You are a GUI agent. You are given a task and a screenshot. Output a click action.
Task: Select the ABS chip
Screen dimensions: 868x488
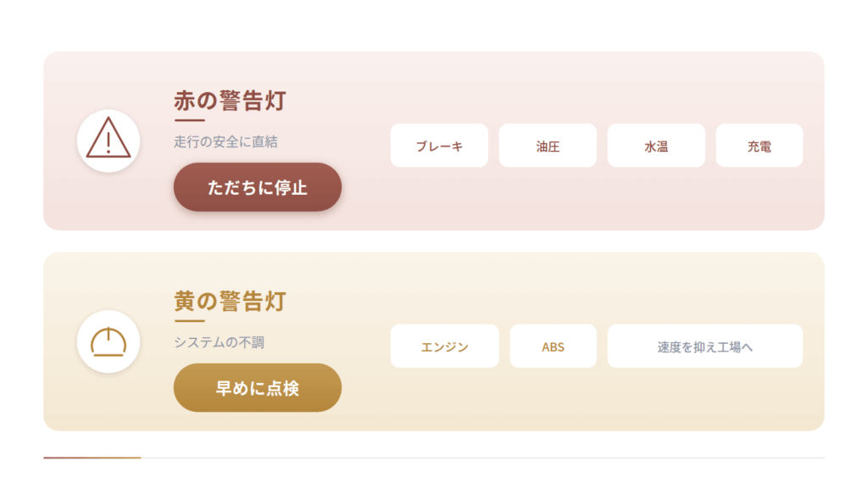[554, 347]
